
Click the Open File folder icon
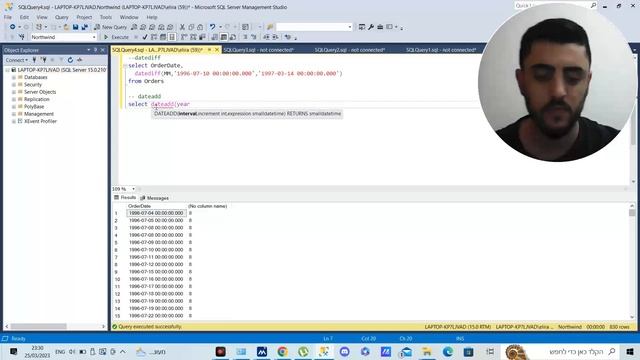[x=66, y=27]
